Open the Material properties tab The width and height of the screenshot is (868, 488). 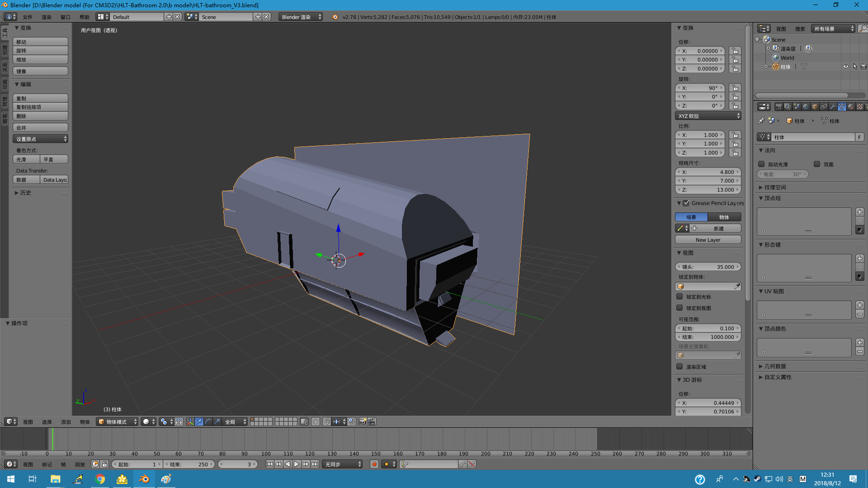(x=851, y=107)
